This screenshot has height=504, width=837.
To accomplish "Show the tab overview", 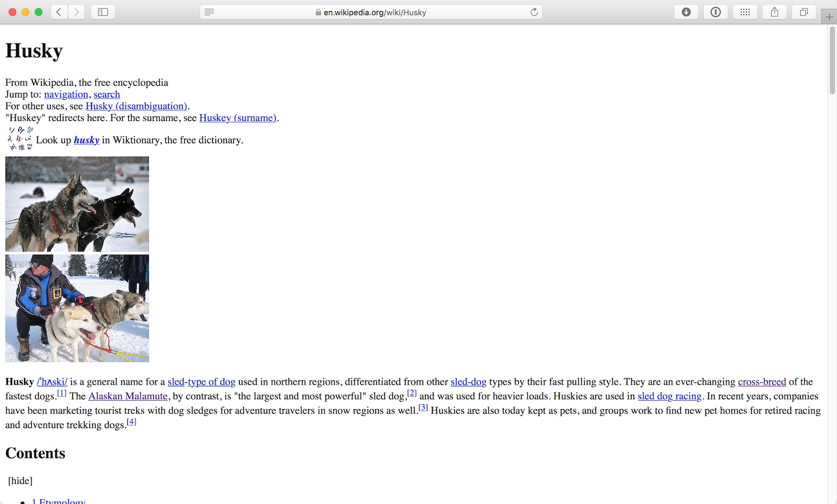I will [x=804, y=12].
